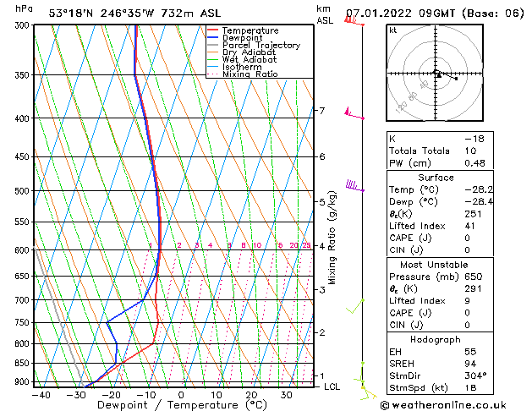Click the surface Lifted Index value 41
Viewport: 532px width, 411px height.
[x=470, y=226]
